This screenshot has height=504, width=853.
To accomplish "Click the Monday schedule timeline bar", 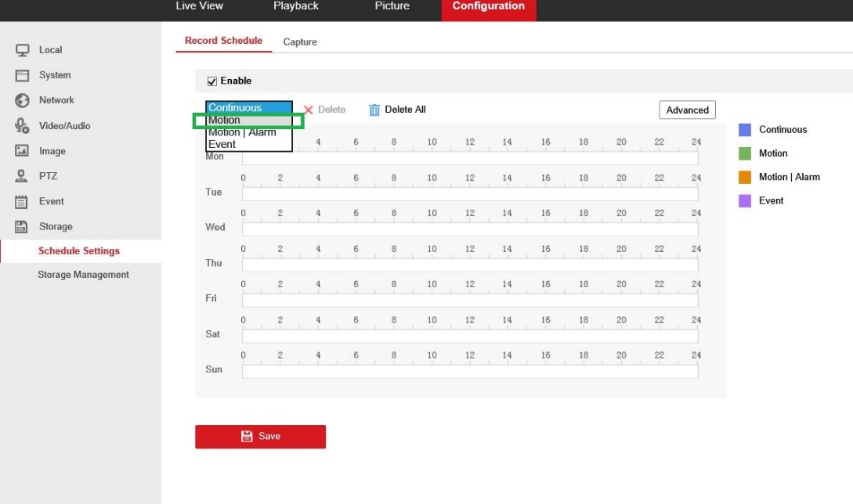I will 470,158.
